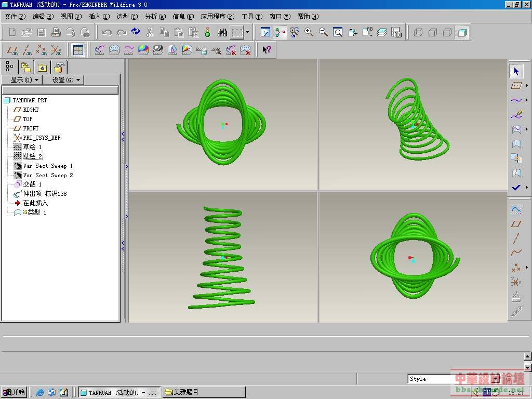
Task: Select Var Sect Sweep 1 in model tree
Action: tap(48, 166)
